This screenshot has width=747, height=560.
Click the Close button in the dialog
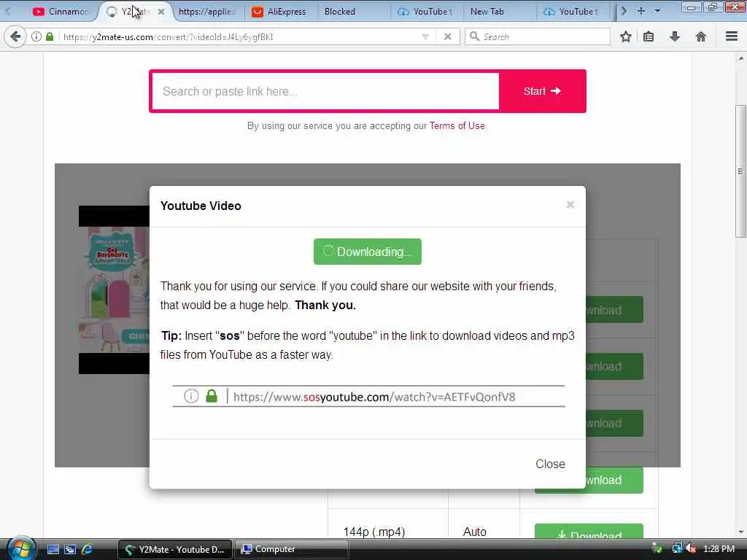point(550,464)
